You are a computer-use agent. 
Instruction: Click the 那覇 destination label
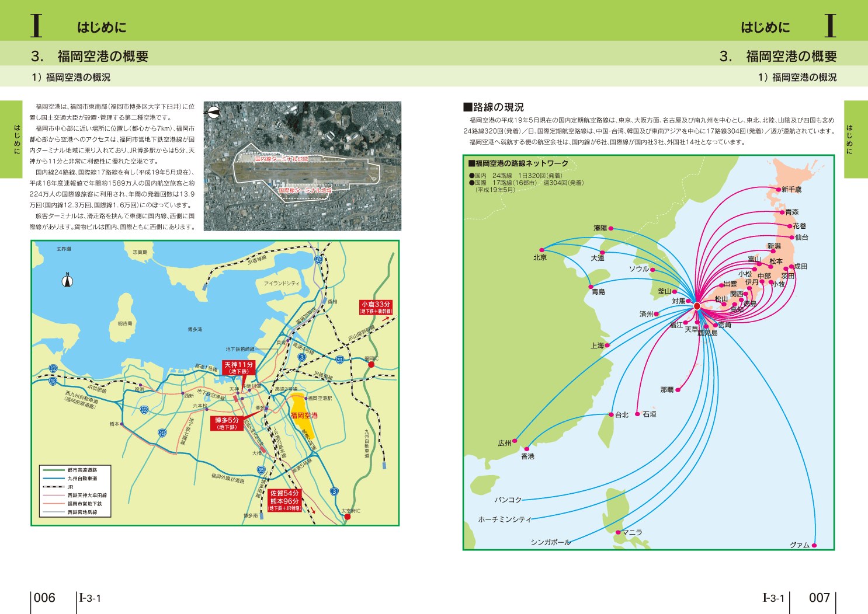(x=667, y=389)
